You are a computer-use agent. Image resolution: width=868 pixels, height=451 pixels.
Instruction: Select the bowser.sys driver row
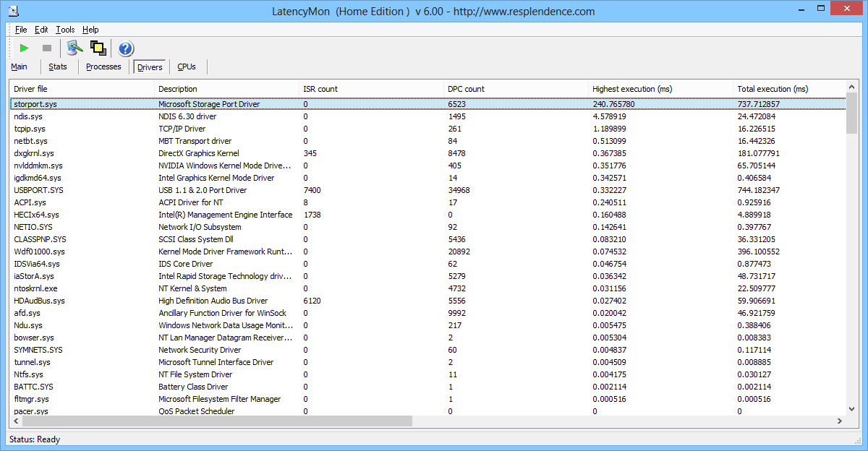pos(428,338)
